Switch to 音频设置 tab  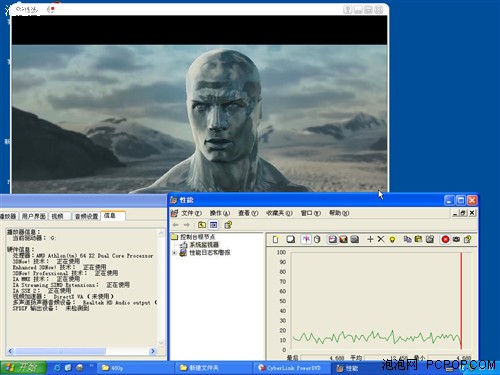86,216
